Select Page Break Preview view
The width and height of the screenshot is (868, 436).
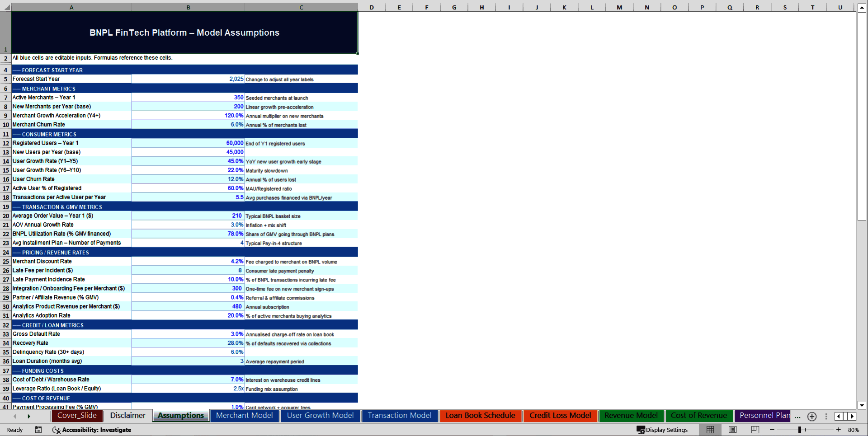(x=755, y=430)
